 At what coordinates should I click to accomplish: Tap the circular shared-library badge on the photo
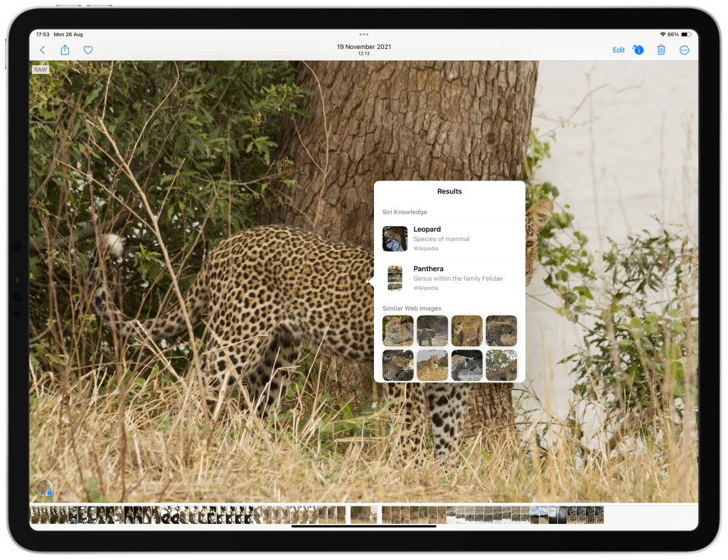pos(45,488)
